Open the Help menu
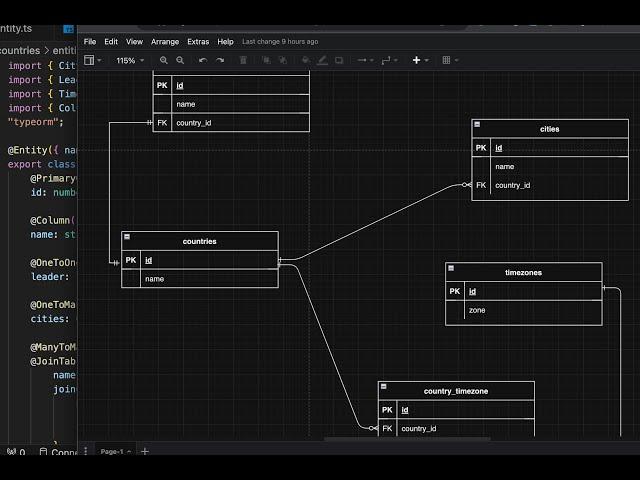Image resolution: width=640 pixels, height=480 pixels. pyautogui.click(x=225, y=42)
